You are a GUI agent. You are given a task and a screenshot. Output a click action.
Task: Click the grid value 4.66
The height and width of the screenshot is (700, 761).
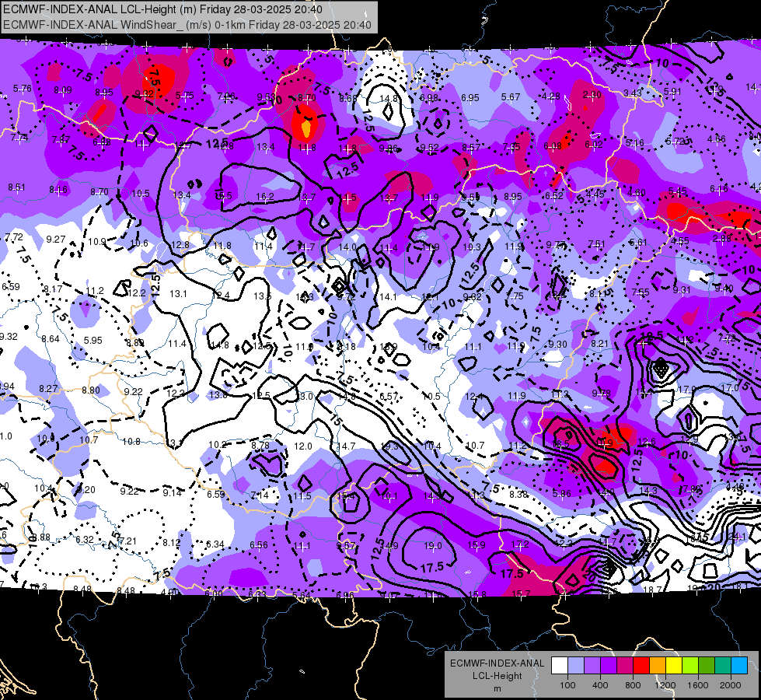click(x=717, y=139)
